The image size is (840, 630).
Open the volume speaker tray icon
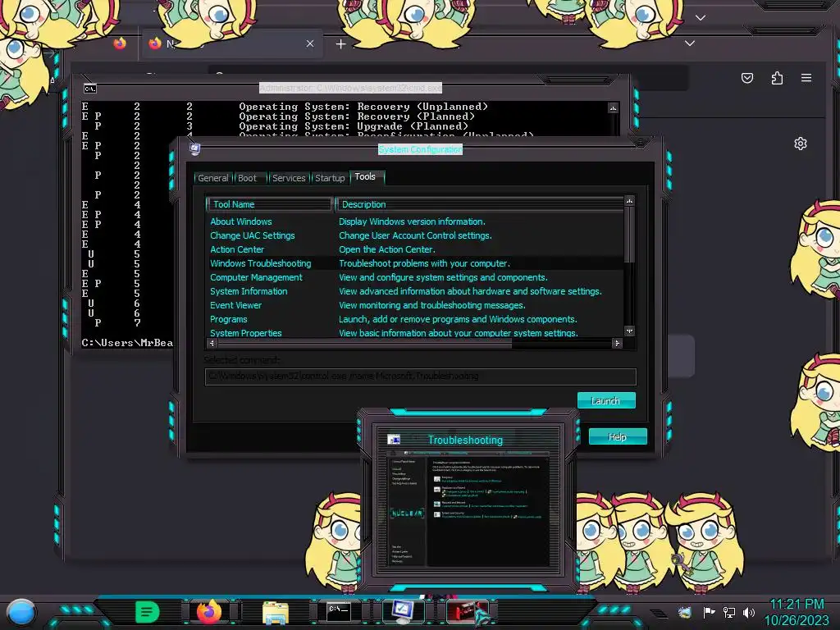pos(749,612)
